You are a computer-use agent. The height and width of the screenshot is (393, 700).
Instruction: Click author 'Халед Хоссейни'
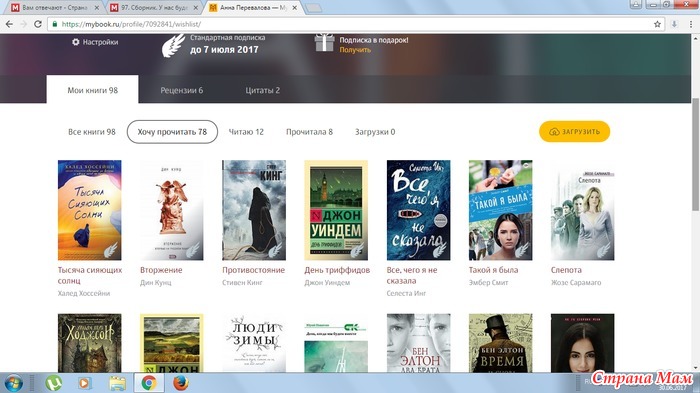(83, 293)
